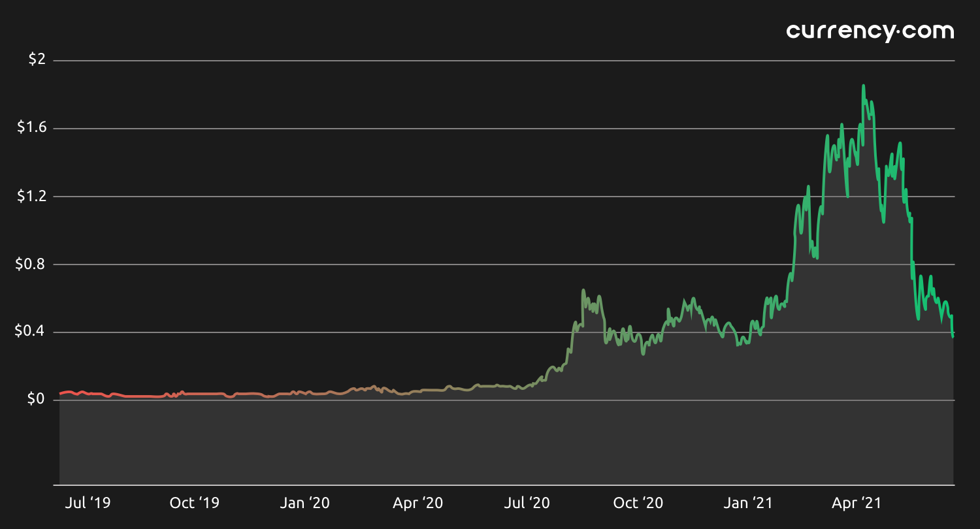Select the $0 price axis label

click(x=37, y=400)
